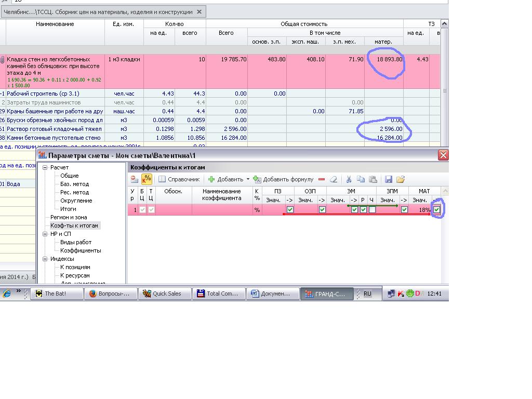Click the Справочник button
The height and width of the screenshot is (399, 532).
coord(179,179)
